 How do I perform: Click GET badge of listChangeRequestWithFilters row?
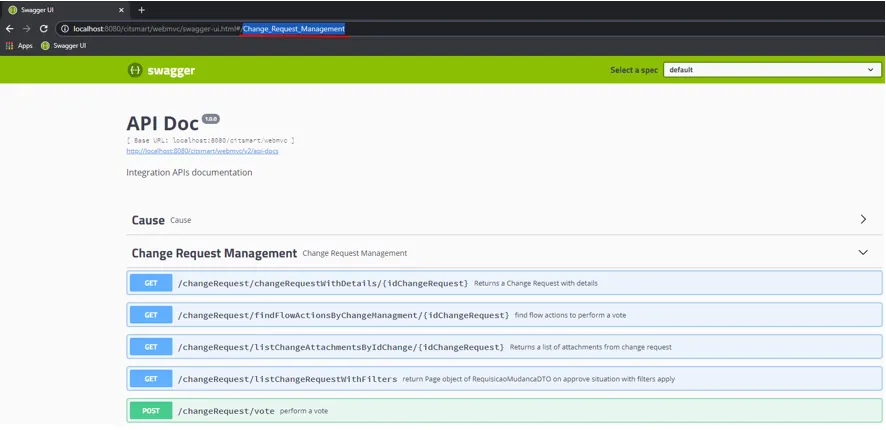pyautogui.click(x=151, y=379)
